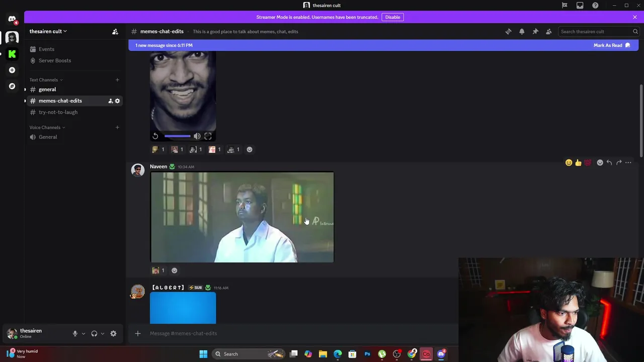Open More options on Naveen's message
This screenshot has width=644, height=362.
pos(628,162)
